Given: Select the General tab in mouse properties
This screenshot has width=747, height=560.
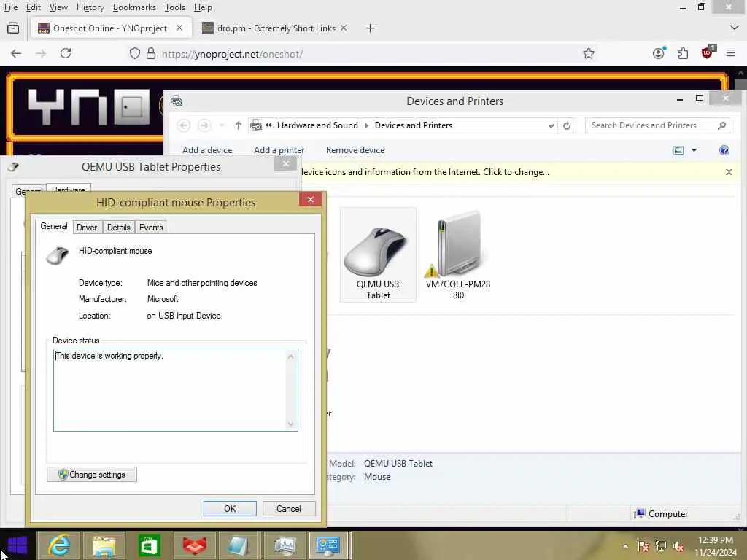Looking at the screenshot, I should (x=54, y=226).
